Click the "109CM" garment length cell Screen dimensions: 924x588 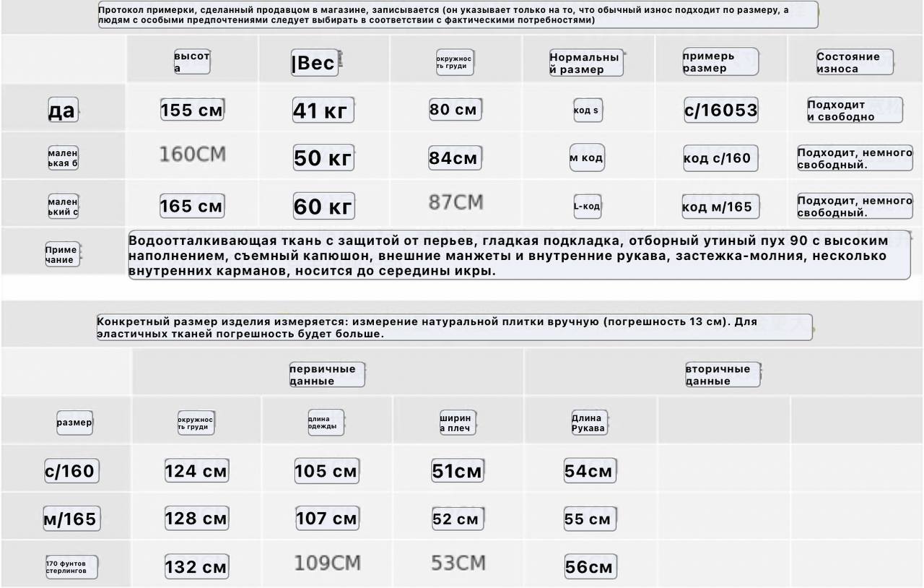327,563
